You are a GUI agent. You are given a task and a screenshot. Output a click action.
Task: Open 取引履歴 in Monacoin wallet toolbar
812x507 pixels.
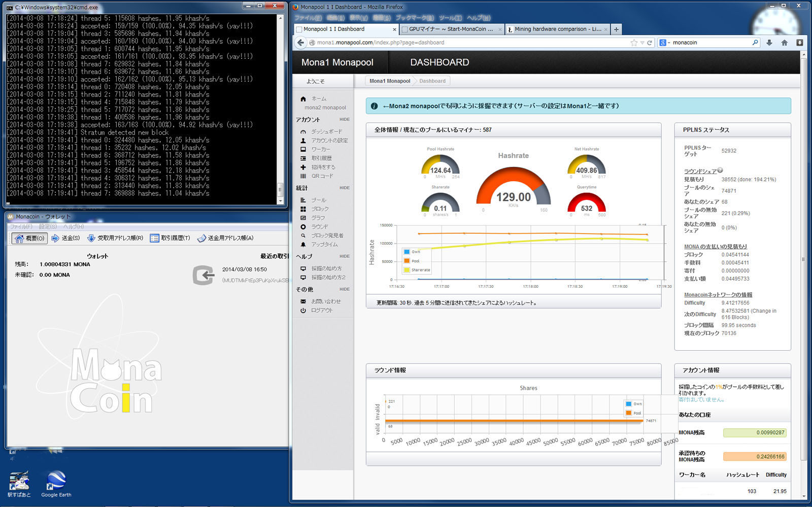click(170, 238)
